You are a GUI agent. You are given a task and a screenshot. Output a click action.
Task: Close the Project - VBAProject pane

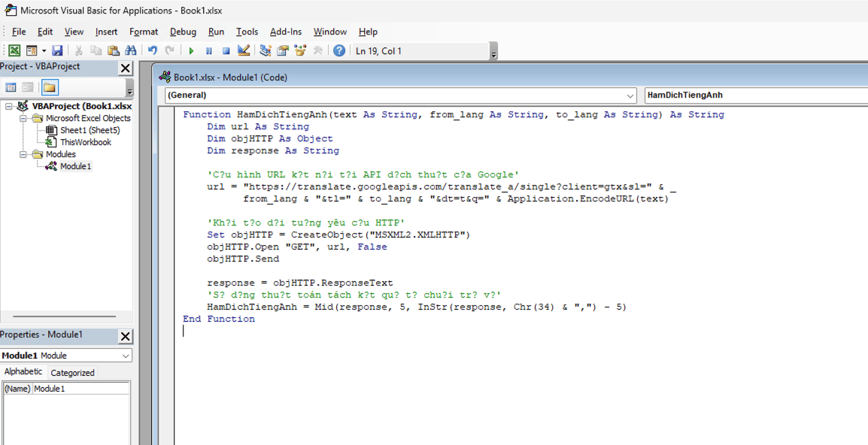[x=126, y=68]
